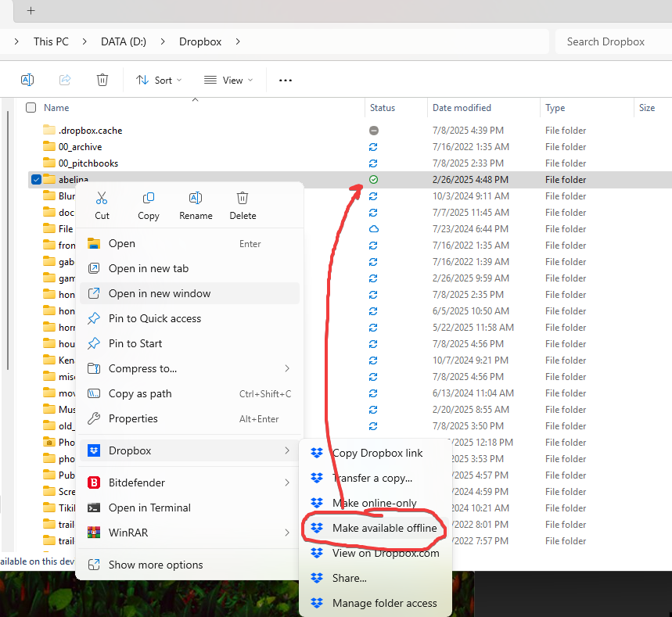Navigate to This PC in the breadcrumb bar
Screen dimensions: 672x617
pos(50,41)
